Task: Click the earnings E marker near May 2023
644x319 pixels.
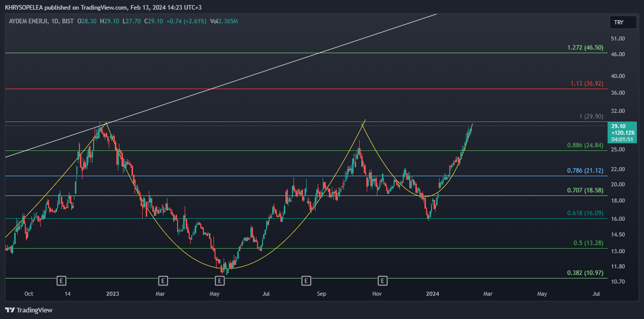Action: tap(220, 280)
